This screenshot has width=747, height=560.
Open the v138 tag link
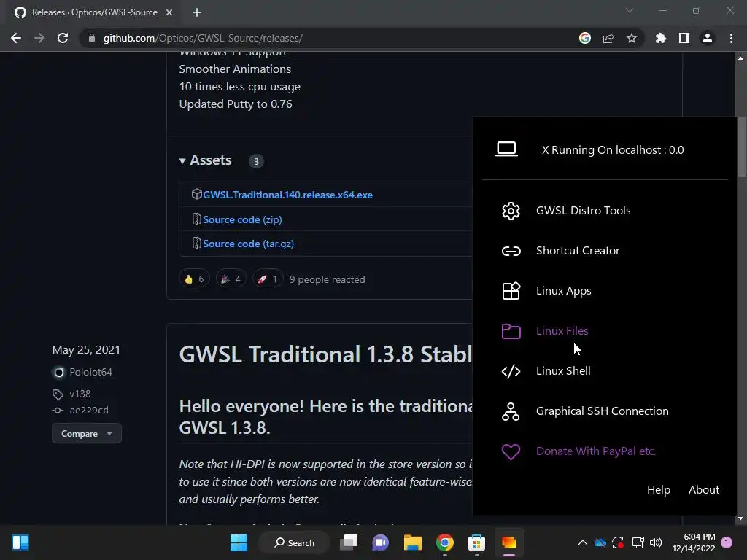(80, 394)
